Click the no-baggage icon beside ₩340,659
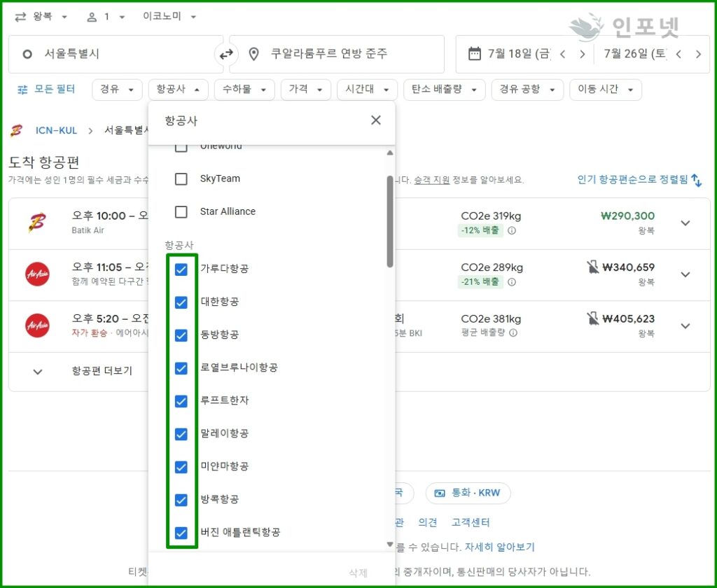This screenshot has height=588, width=717. tap(592, 267)
